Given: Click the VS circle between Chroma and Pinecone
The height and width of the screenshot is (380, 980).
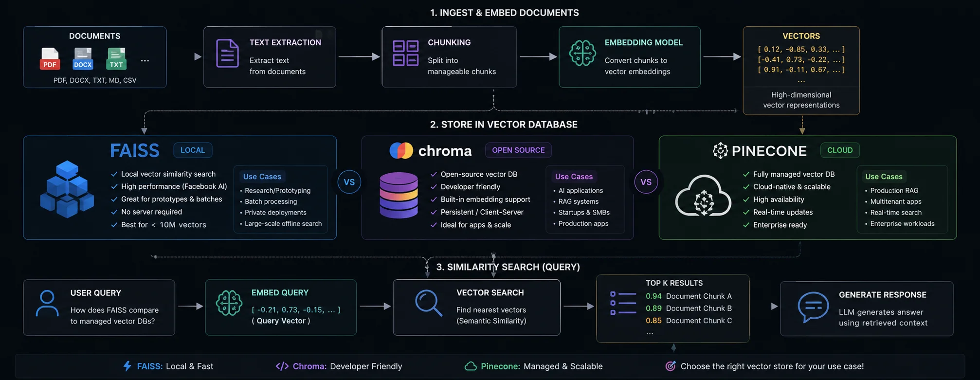Looking at the screenshot, I should [646, 182].
